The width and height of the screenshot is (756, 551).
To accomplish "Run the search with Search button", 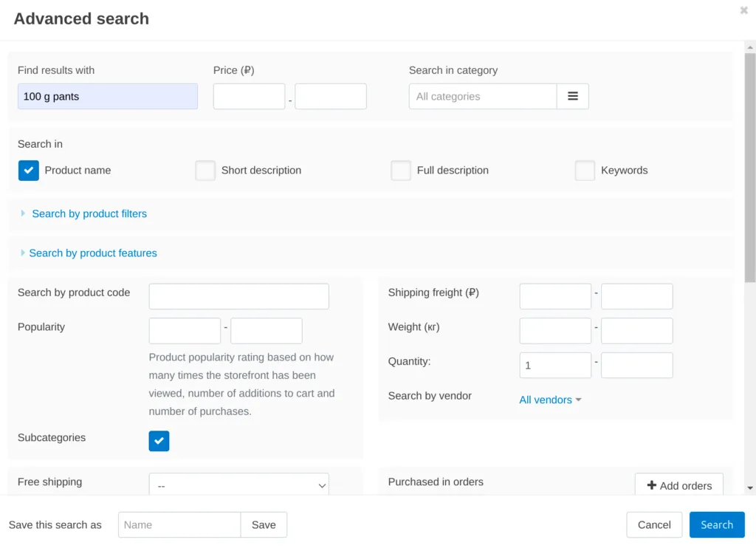I will click(x=717, y=525).
